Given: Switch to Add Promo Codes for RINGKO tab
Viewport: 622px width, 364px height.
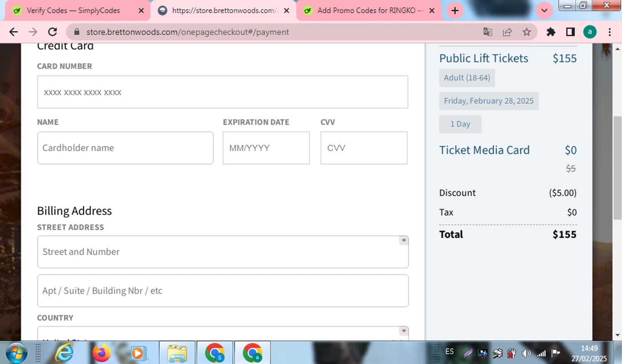Looking at the screenshot, I should click(370, 10).
